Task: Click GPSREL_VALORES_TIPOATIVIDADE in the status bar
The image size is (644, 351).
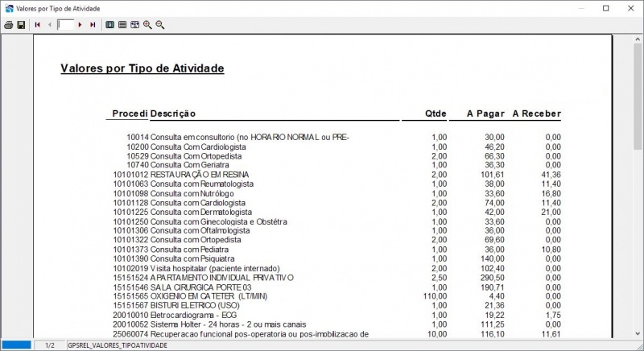Action: (x=118, y=345)
